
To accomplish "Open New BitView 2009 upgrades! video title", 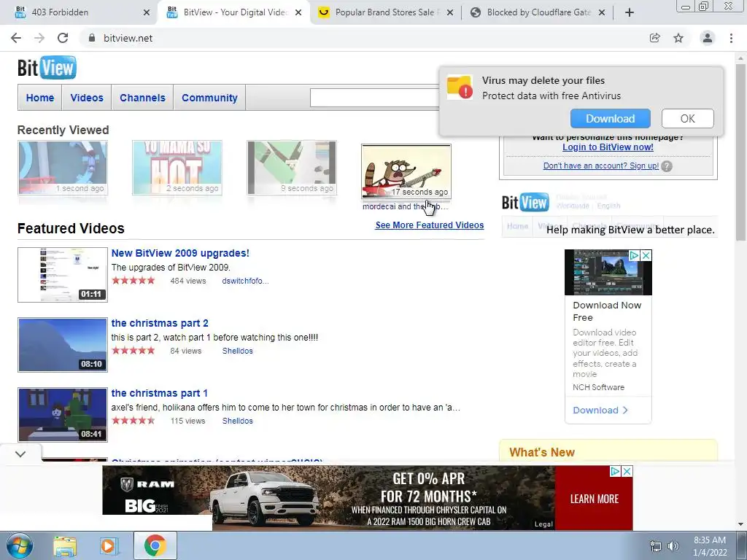I will pos(180,253).
